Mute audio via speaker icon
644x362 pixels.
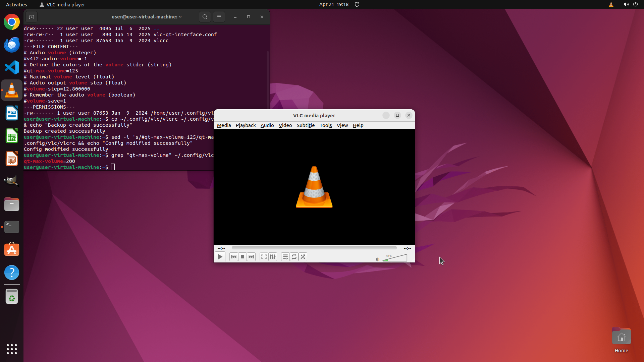[x=377, y=259]
